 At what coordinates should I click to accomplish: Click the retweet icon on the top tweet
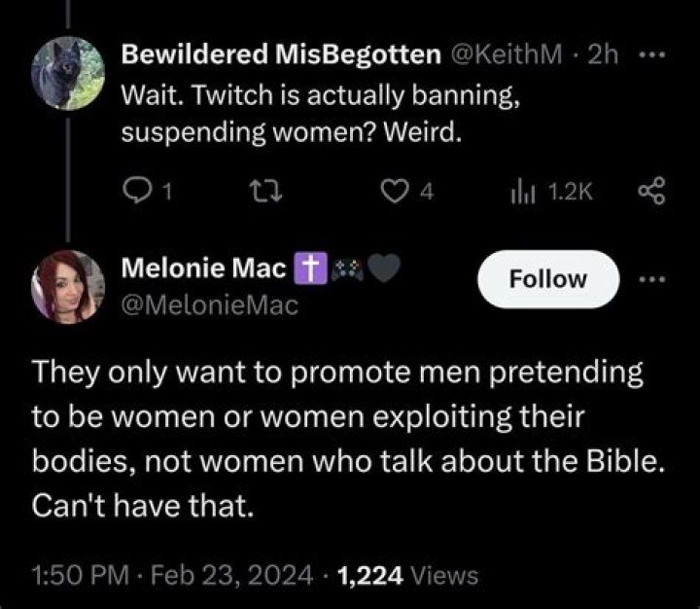tap(265, 192)
